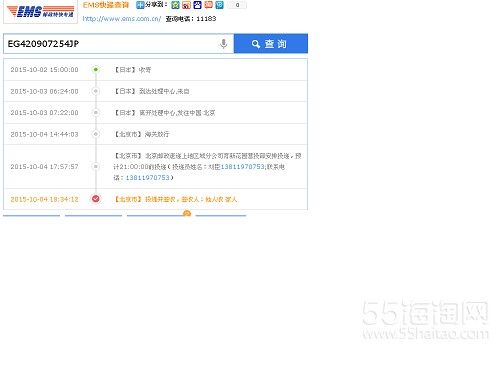
Task: Click the timeline dot for 2015-10-03 06:24:00
Action: pos(96,91)
